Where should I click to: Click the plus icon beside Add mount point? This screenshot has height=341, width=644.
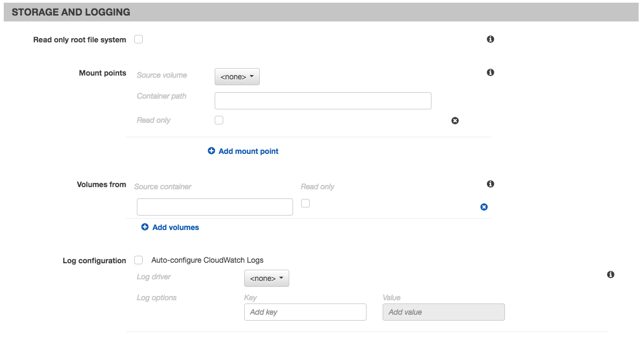[x=211, y=151]
